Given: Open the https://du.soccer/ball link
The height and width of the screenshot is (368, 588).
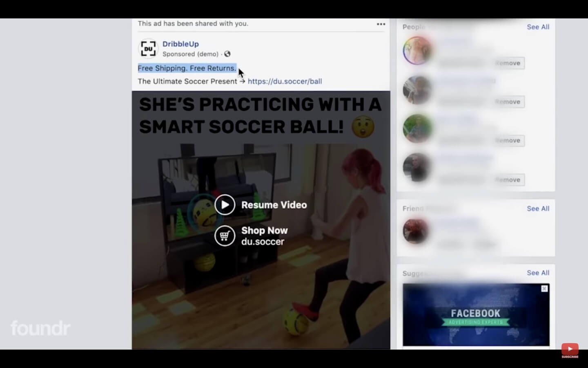Looking at the screenshot, I should 285,81.
